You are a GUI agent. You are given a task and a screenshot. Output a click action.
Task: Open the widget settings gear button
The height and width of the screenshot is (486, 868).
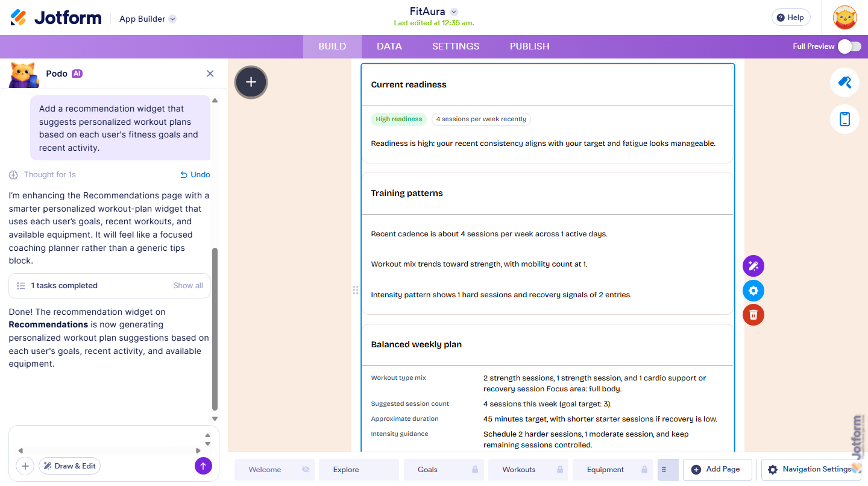(753, 291)
